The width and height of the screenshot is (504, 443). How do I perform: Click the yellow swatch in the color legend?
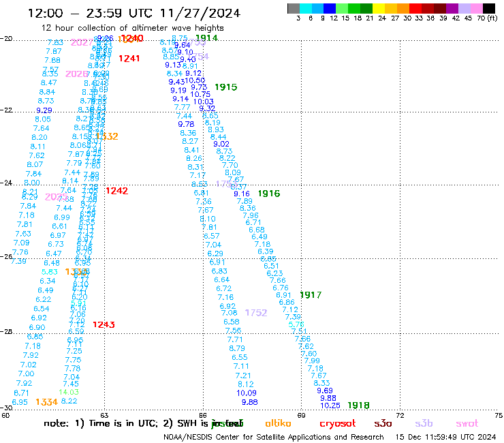(379, 8)
